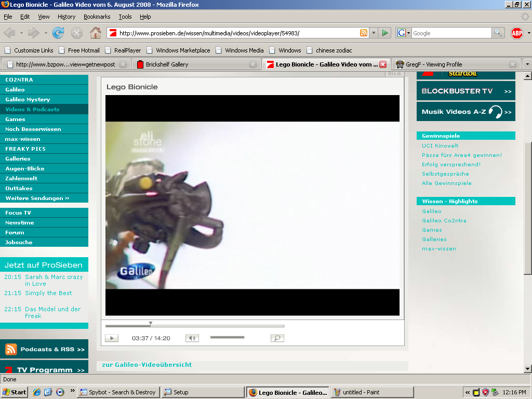Expand Weitere Sendungen in sidebar
Image resolution: width=532 pixels, height=399 pixels.
coord(37,198)
